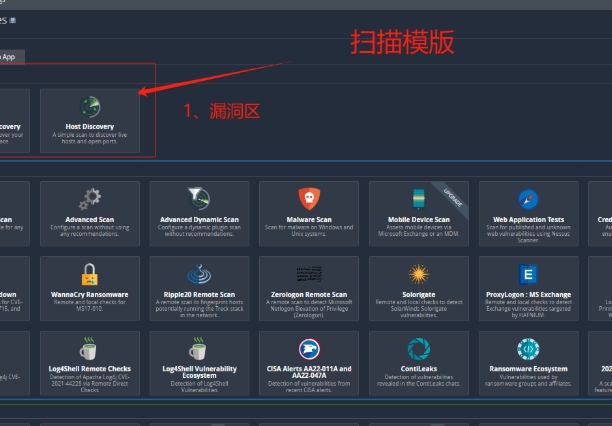Click the WannaCry Ransomware padlock icon

point(89,273)
